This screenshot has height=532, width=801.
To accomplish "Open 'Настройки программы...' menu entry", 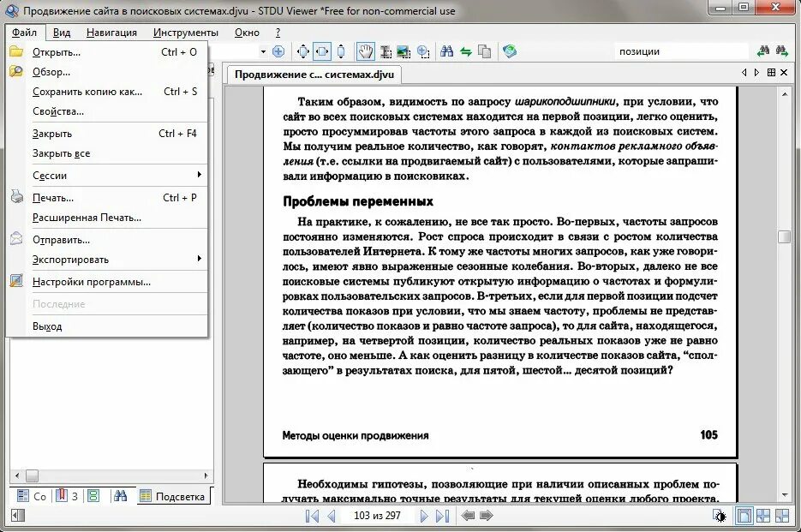I will click(107, 282).
